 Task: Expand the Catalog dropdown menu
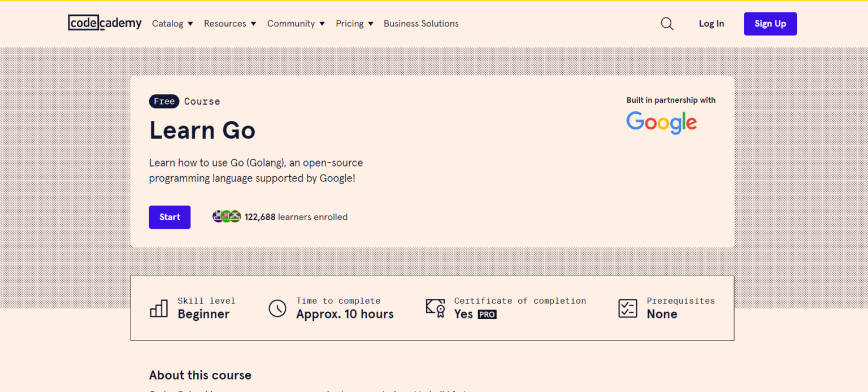[172, 24]
